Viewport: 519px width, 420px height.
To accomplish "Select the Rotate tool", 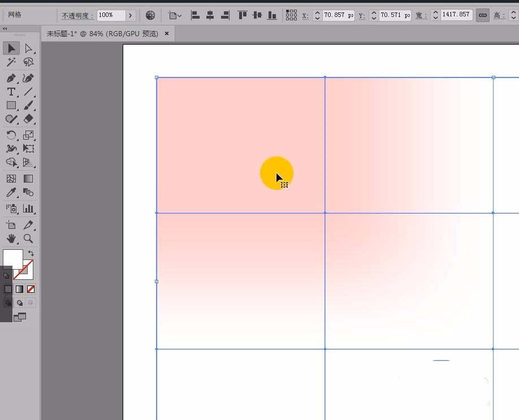I will pos(11,135).
